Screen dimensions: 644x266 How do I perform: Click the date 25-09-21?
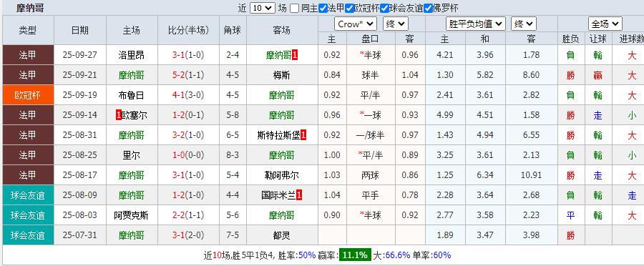click(x=80, y=75)
